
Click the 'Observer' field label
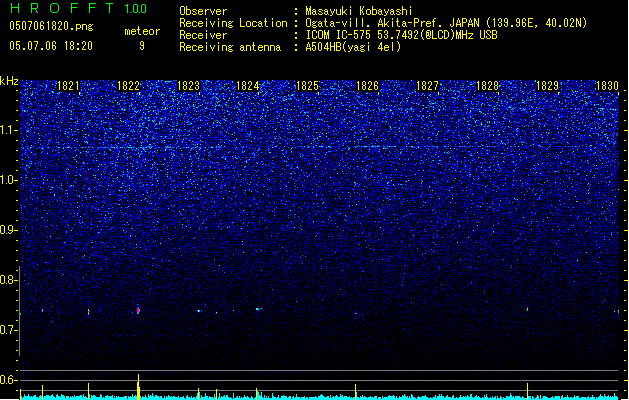[x=203, y=11]
